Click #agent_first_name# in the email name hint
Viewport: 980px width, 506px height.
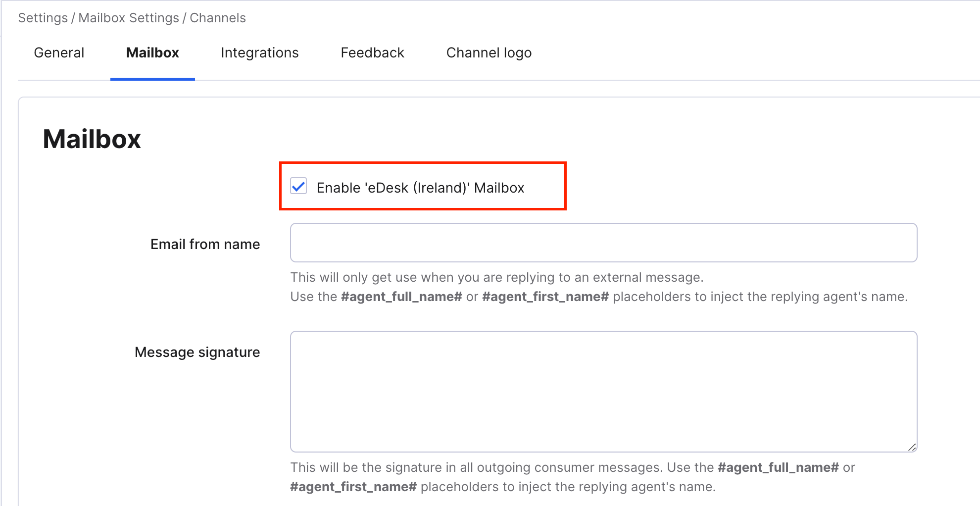pyautogui.click(x=545, y=297)
